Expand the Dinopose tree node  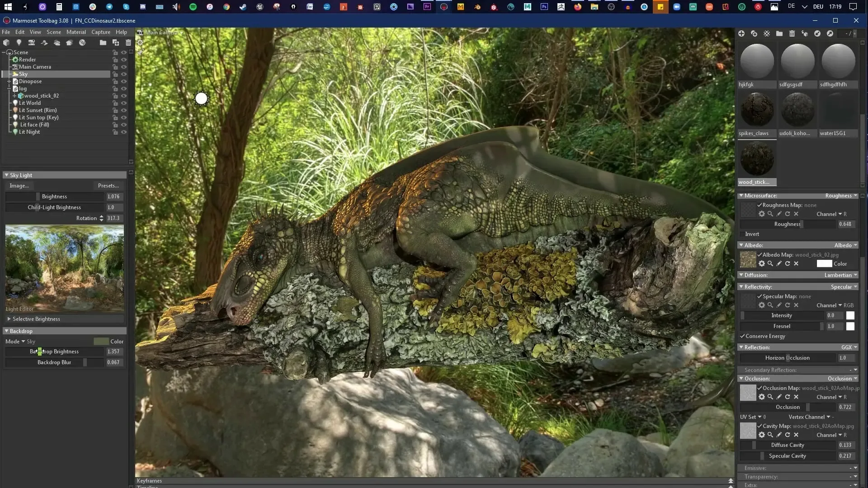[9, 81]
